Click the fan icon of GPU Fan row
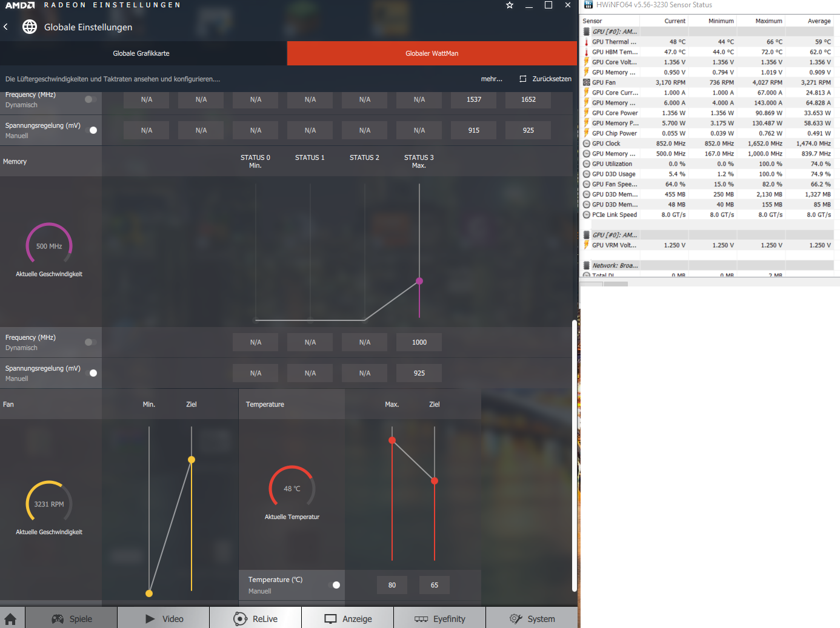 tap(586, 82)
